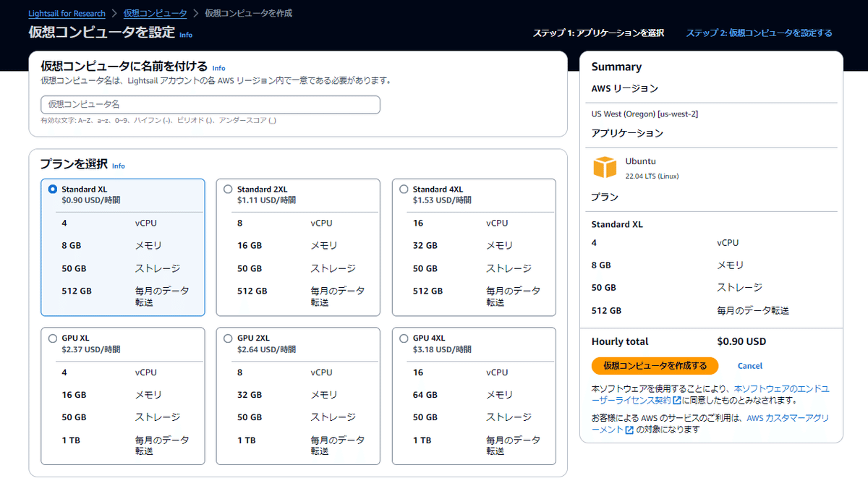Click the $3.18 USD/時間 price text

click(442, 349)
